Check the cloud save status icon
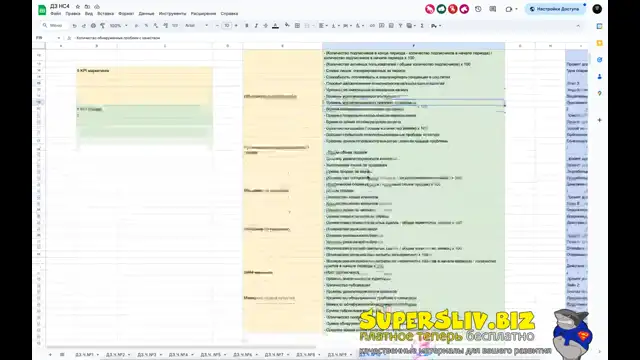The height and width of the screenshot is (360, 640). (x=97, y=7)
